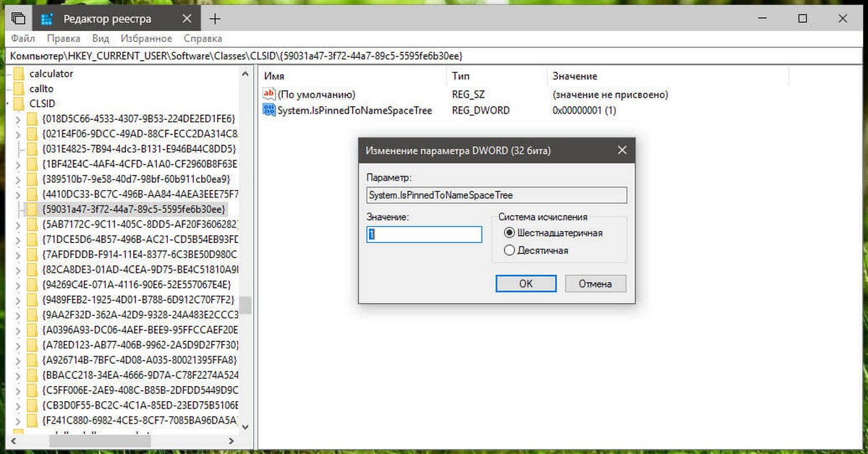Screen dimensions: 868x454
Task: Click folder icon of {9489FEB2-1925...} key
Action: click(32, 299)
